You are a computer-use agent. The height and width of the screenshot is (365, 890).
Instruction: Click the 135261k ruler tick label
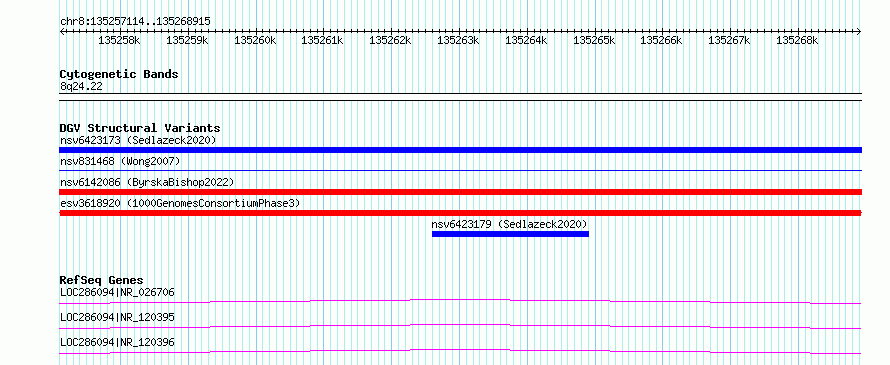pos(322,40)
